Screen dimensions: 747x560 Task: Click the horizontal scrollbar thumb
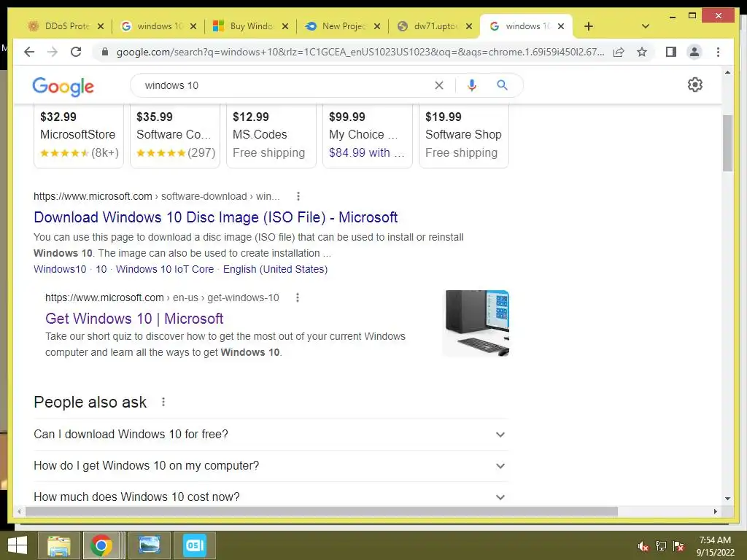(322, 511)
